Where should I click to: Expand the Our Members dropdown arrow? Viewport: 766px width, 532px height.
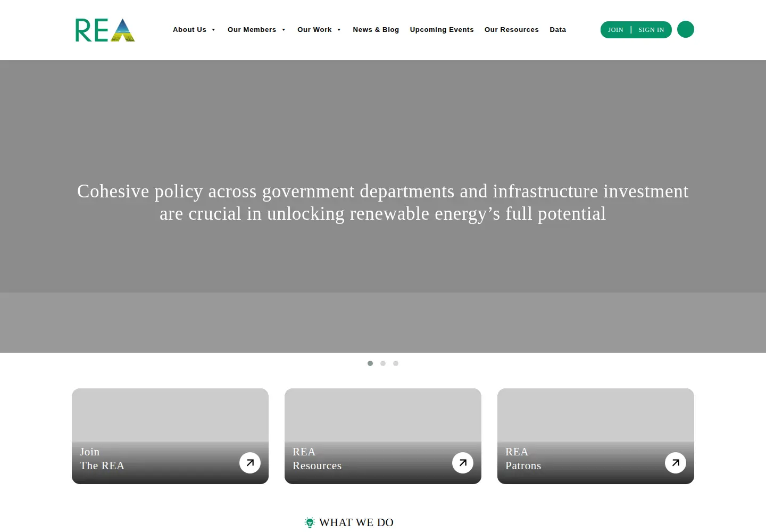pos(284,30)
